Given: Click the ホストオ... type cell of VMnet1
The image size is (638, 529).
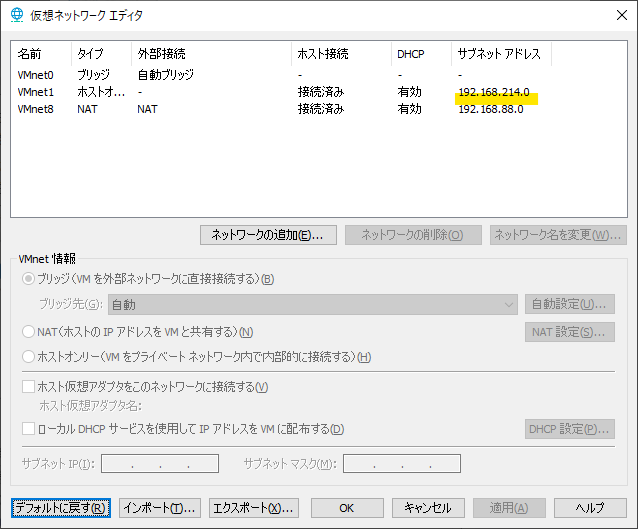Looking at the screenshot, I should [x=101, y=92].
